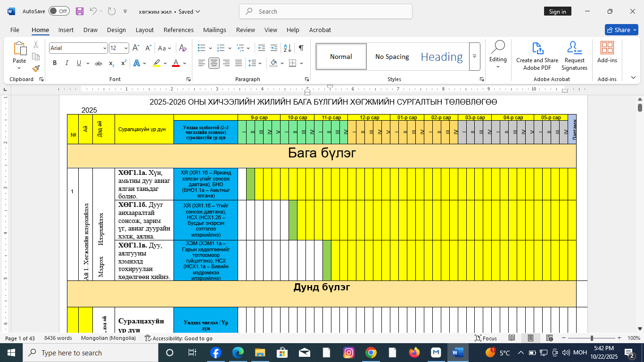Open the References ribbon tab
This screenshot has height=362, width=644.
[178, 30]
